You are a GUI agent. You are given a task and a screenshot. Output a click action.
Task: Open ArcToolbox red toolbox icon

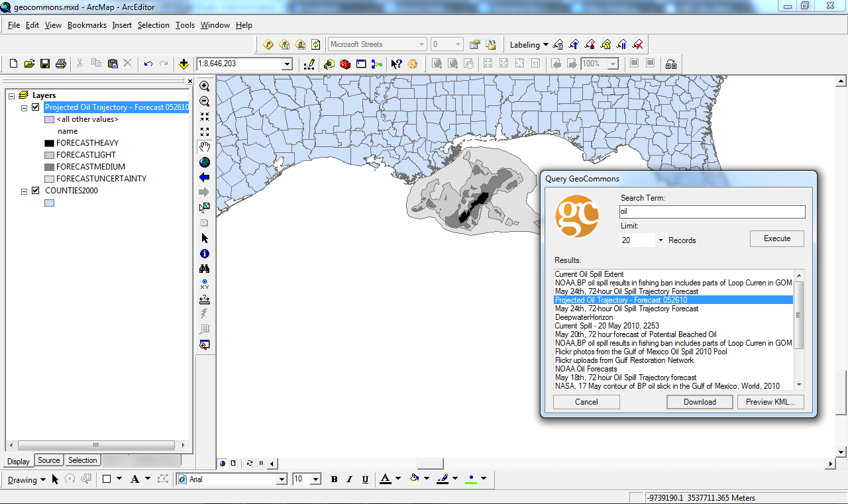345,64
